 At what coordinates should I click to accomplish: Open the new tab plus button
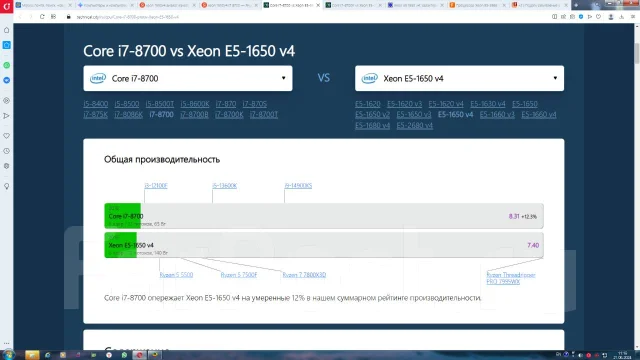(576, 5)
